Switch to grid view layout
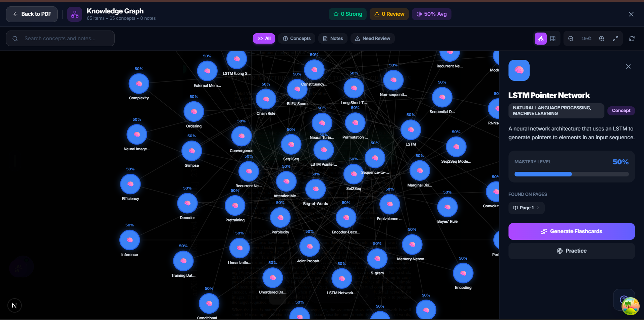 coord(553,38)
